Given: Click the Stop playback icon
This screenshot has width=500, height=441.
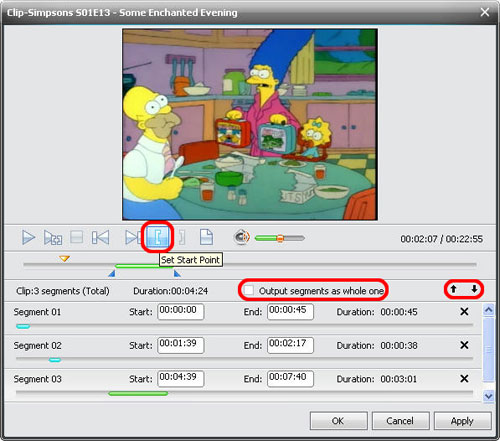Looking at the screenshot, I should 77,238.
